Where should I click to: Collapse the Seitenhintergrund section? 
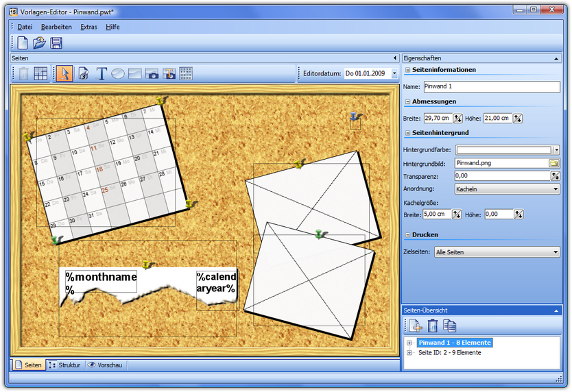click(x=407, y=133)
